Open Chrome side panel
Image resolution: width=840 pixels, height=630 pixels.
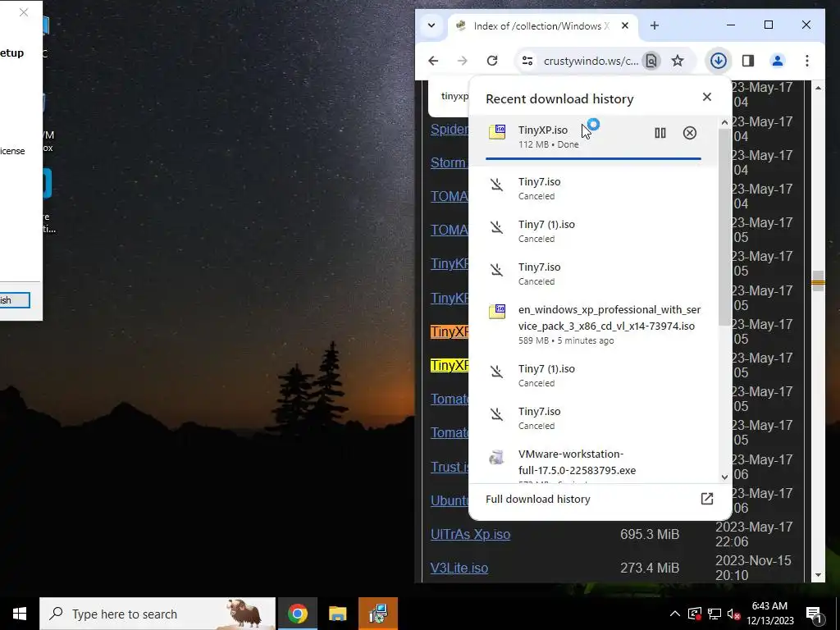coord(748,61)
